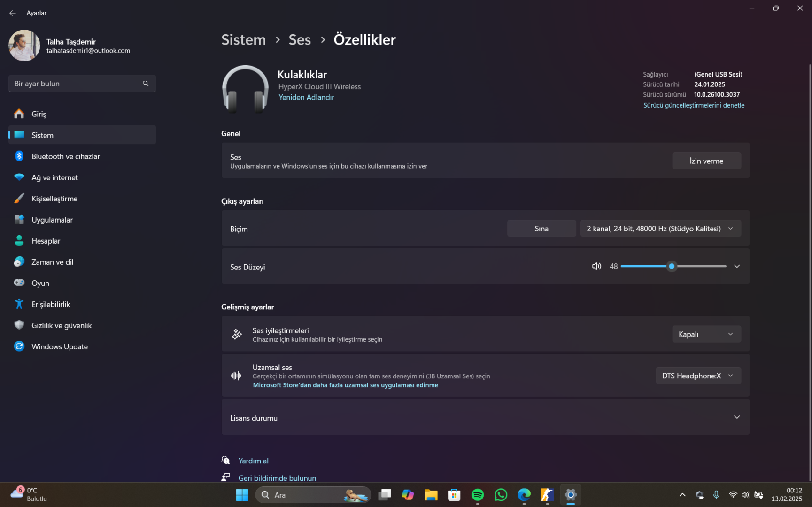The width and height of the screenshot is (812, 507).
Task: Mute using the Ses Düzeyi speaker icon
Action: [x=596, y=266]
